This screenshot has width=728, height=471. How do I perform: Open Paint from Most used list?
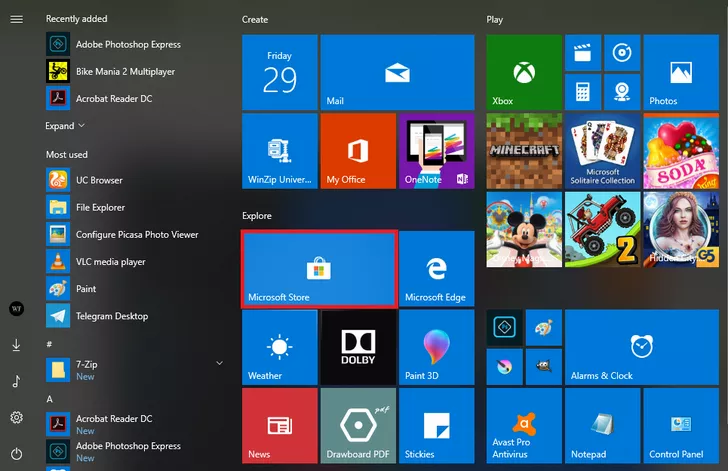tap(135, 288)
